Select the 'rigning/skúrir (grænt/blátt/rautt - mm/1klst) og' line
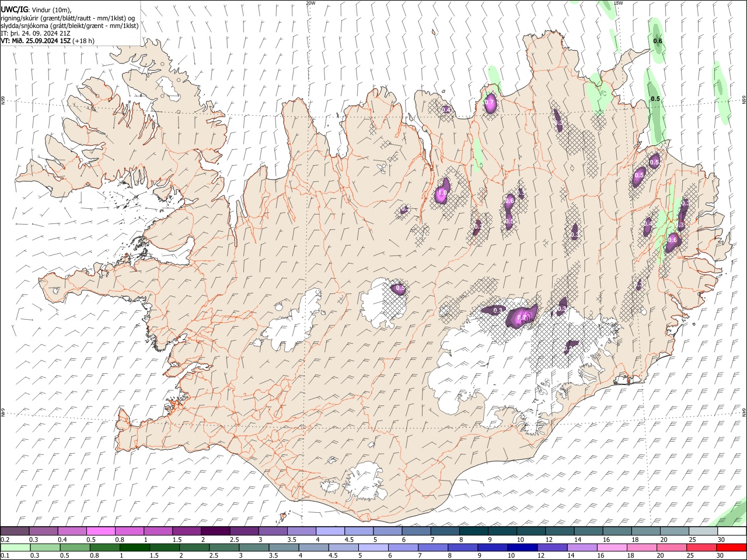 (x=68, y=18)
